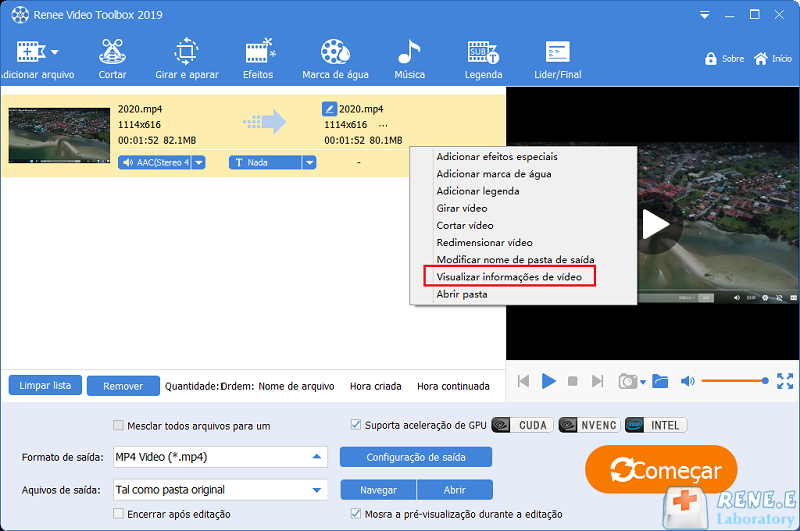
Task: Click the ellipsis next to output resolution 1114x616
Action: 383,125
